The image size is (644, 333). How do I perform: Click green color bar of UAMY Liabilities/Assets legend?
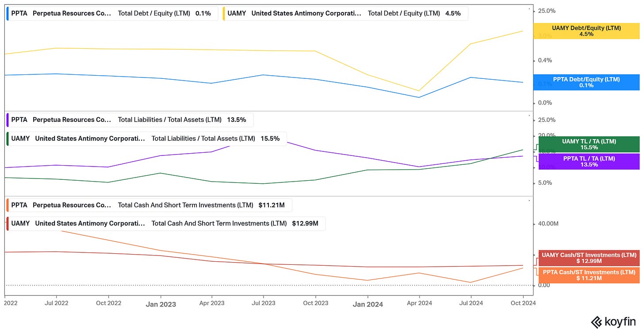[x=8, y=139]
